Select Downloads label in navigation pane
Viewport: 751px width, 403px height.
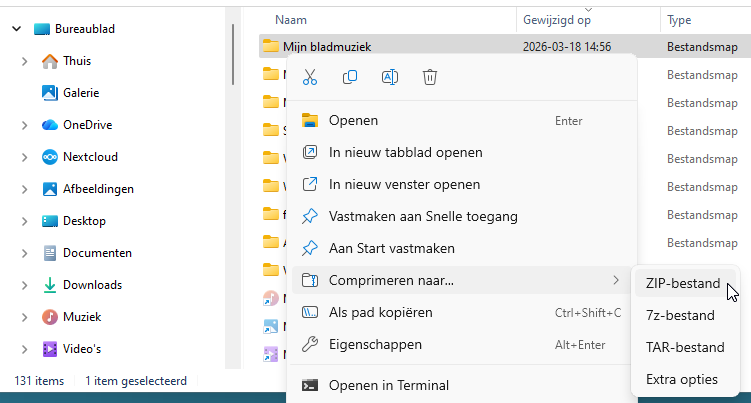pos(92,285)
